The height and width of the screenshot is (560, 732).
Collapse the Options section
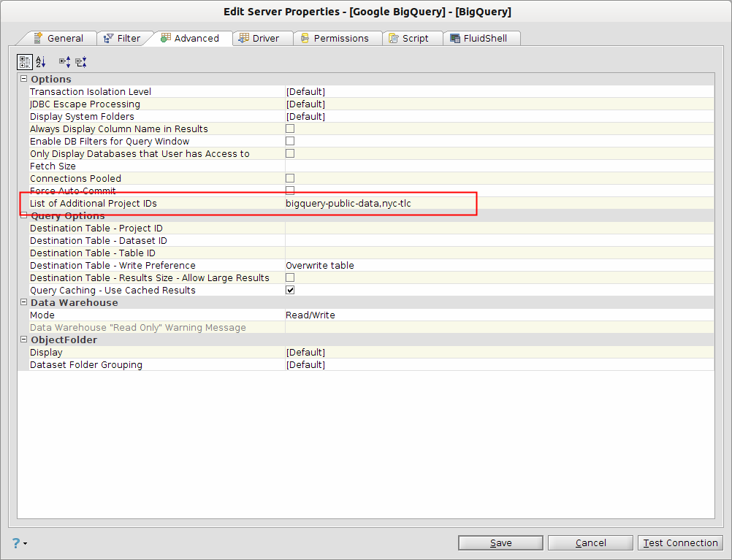[24, 79]
